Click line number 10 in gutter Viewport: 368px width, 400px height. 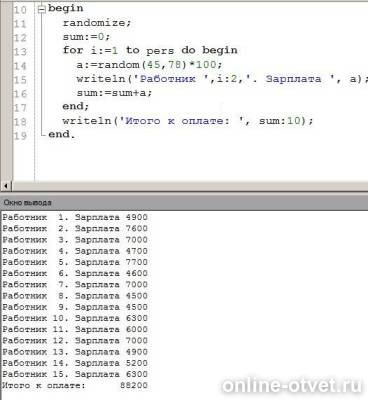20,10
